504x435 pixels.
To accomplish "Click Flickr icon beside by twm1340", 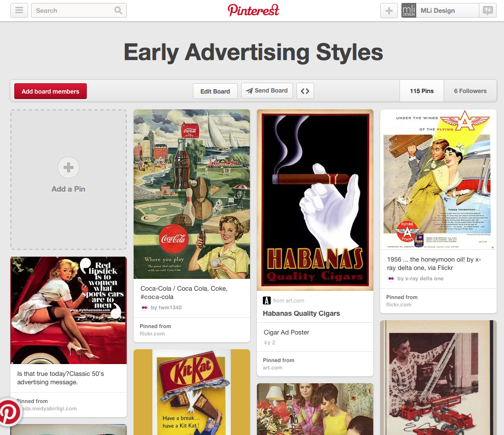I will [144, 307].
